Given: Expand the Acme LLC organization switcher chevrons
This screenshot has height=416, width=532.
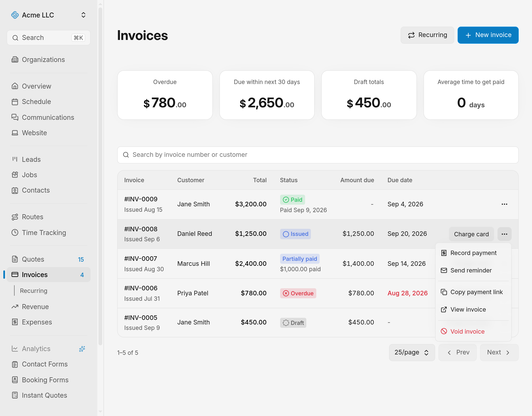Looking at the screenshot, I should click(x=83, y=15).
